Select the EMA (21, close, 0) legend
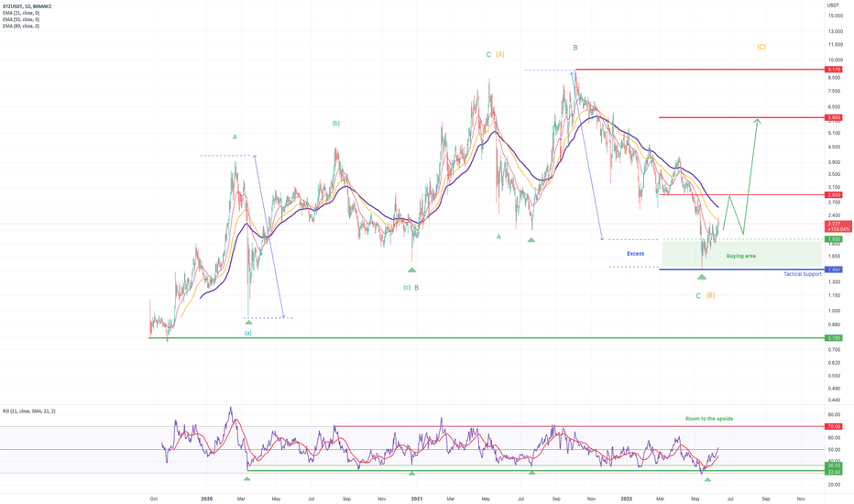This screenshot has height=504, width=854. coord(21,13)
